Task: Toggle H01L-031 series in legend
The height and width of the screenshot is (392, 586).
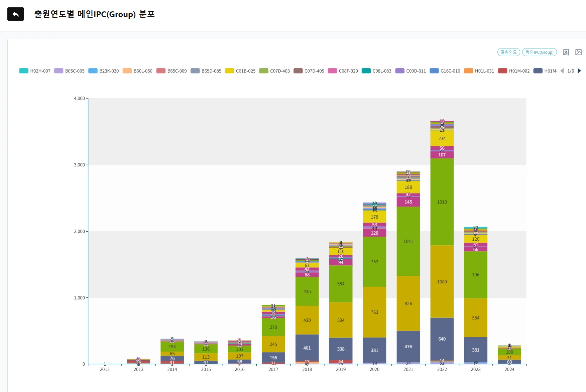Action: tap(479, 71)
